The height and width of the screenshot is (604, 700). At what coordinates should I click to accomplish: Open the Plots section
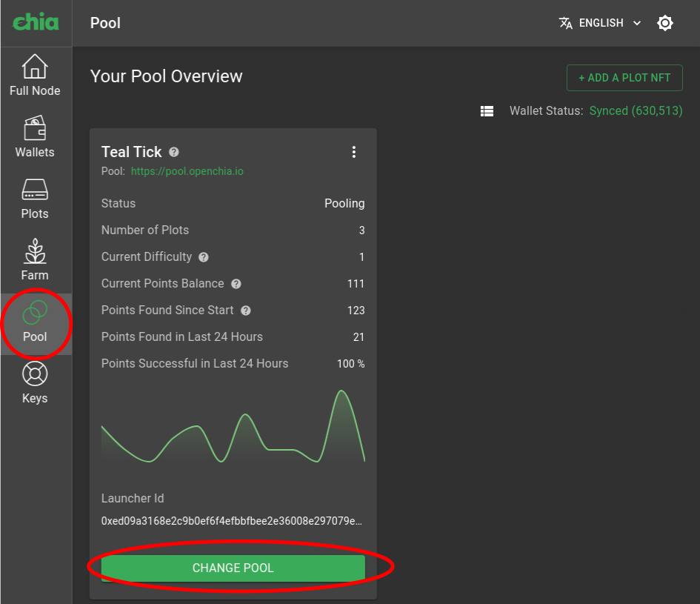coord(35,199)
